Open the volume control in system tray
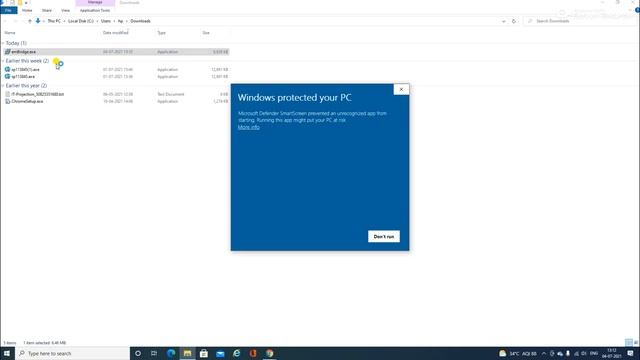 coord(584,353)
